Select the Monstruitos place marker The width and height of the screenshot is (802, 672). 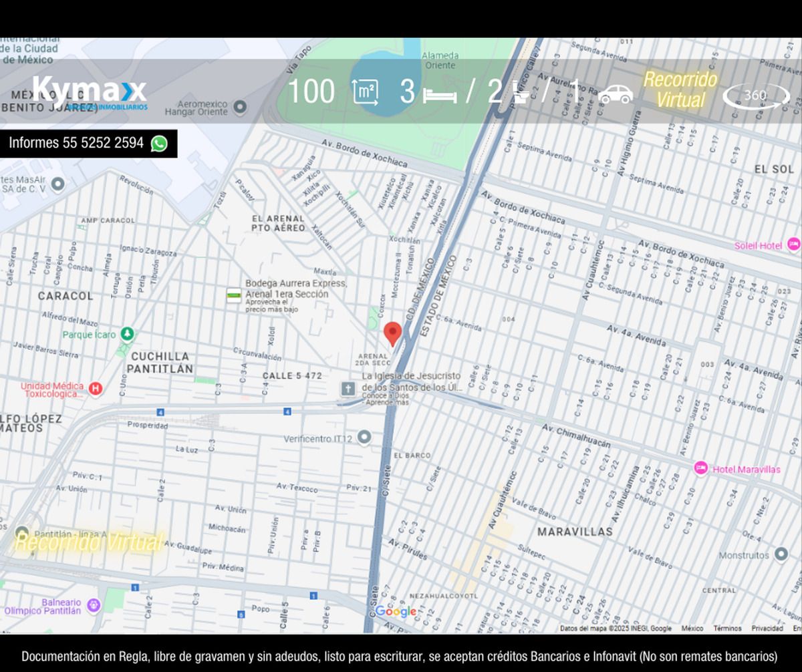781,554
